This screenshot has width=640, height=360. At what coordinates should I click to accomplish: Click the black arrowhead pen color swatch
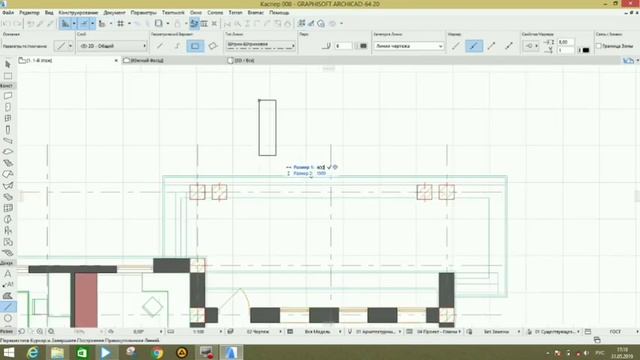coord(586,50)
